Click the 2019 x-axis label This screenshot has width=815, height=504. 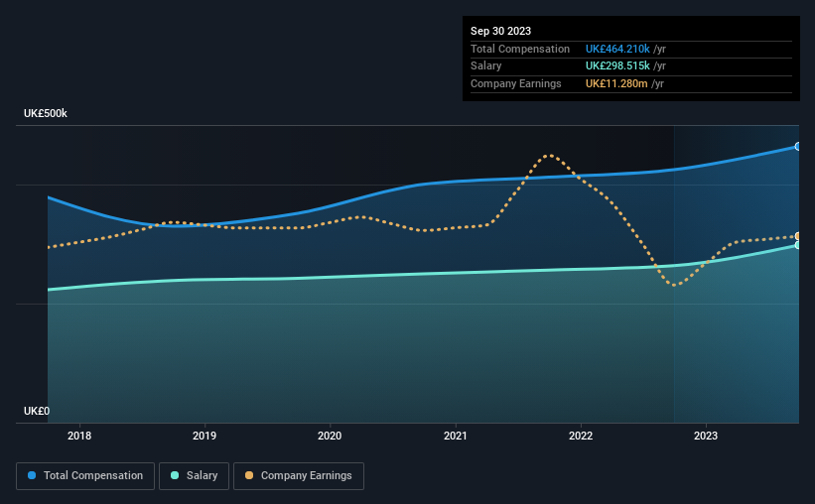tap(204, 436)
